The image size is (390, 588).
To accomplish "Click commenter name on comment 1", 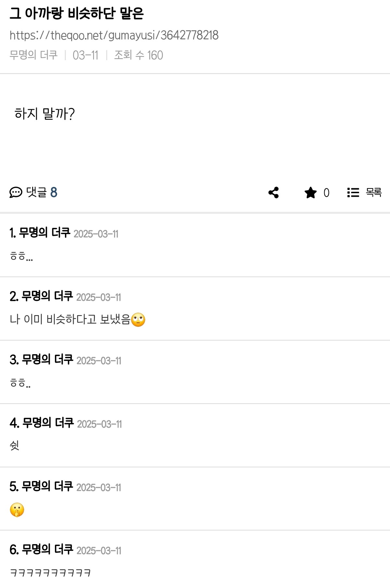I will [x=44, y=233].
